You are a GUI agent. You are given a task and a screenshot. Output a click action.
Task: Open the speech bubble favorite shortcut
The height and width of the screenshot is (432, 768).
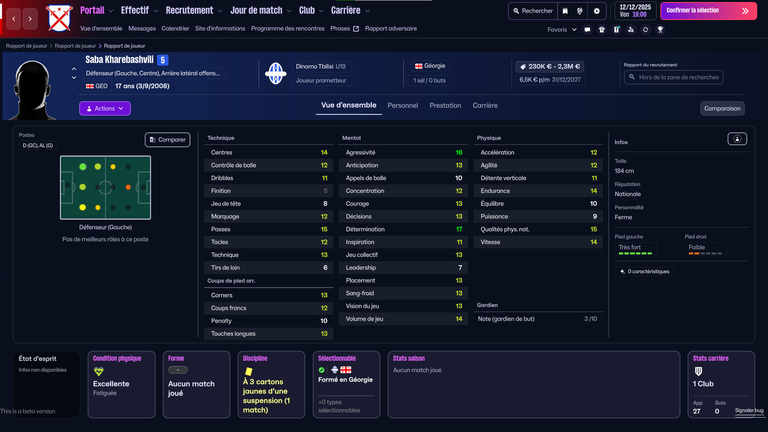pos(587,30)
